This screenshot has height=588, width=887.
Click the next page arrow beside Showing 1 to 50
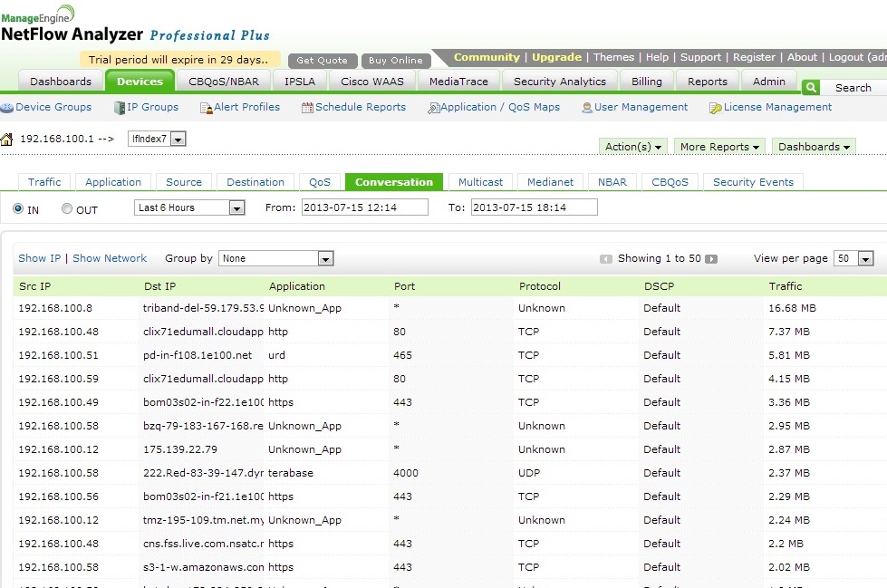pyautogui.click(x=711, y=258)
